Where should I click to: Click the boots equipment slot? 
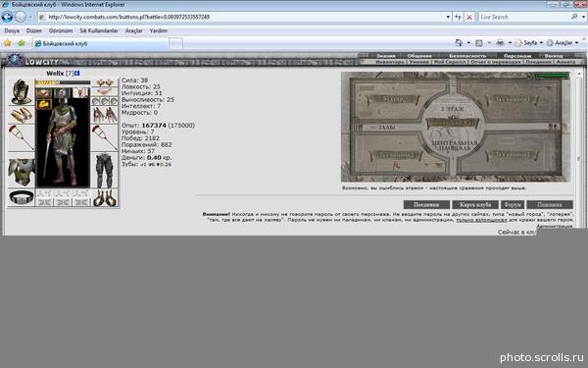click(x=105, y=198)
